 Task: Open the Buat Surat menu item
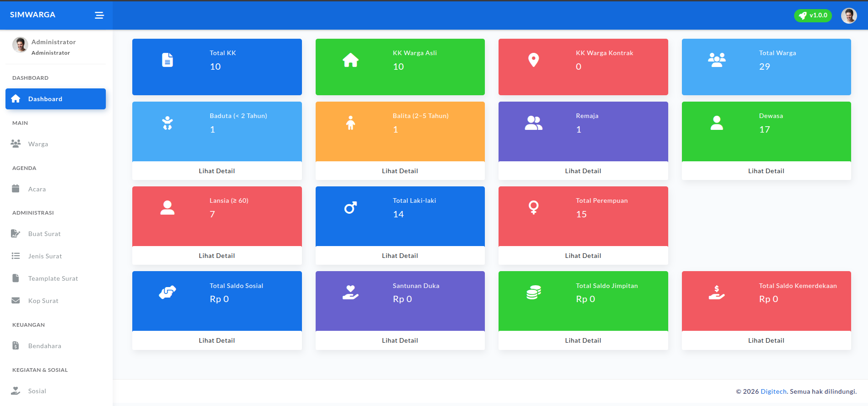[x=56, y=234]
